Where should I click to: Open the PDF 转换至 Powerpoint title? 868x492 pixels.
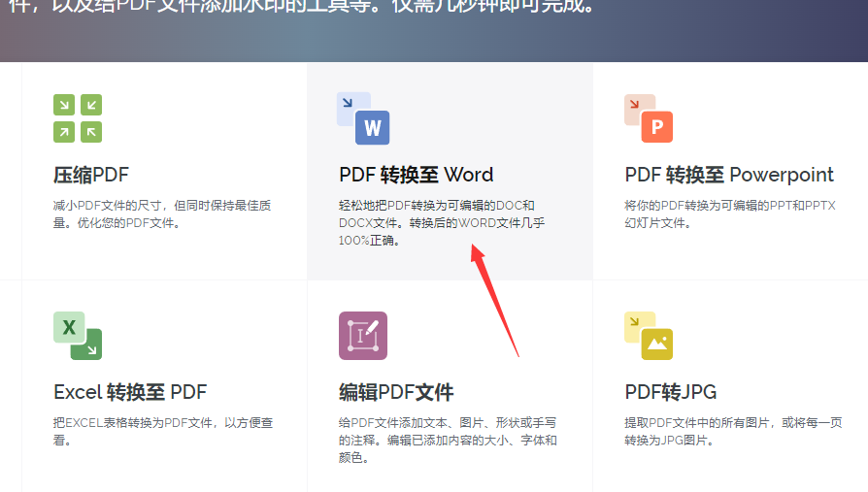pyautogui.click(x=729, y=175)
